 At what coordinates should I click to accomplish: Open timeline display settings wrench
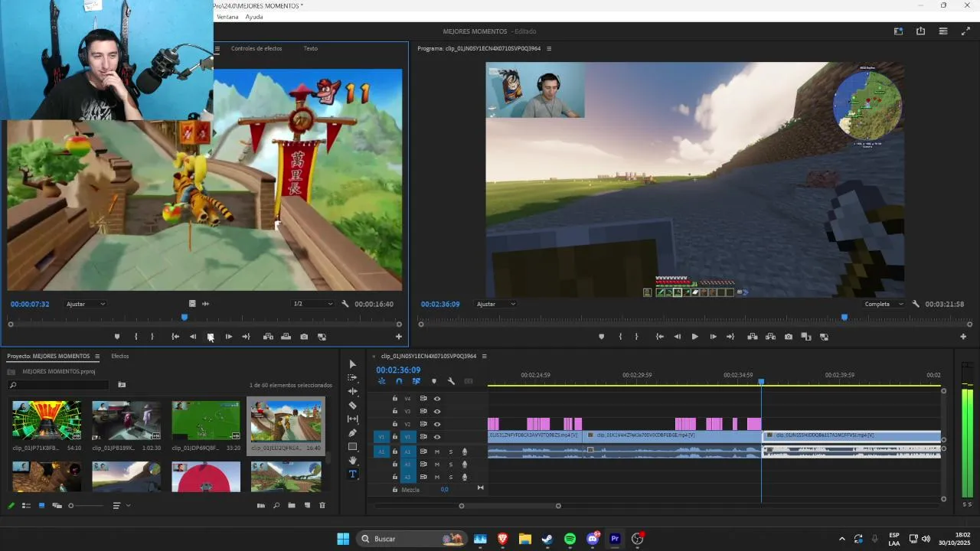coord(451,381)
